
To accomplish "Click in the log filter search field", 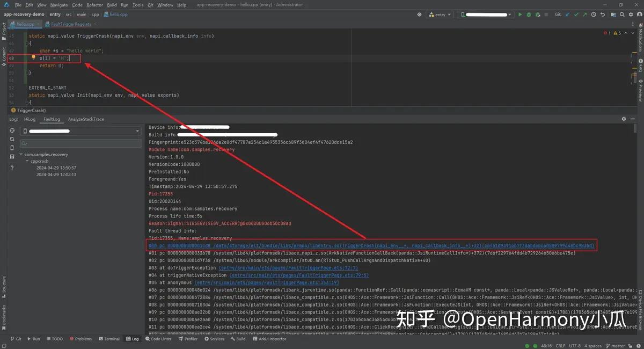I will tap(80, 143).
